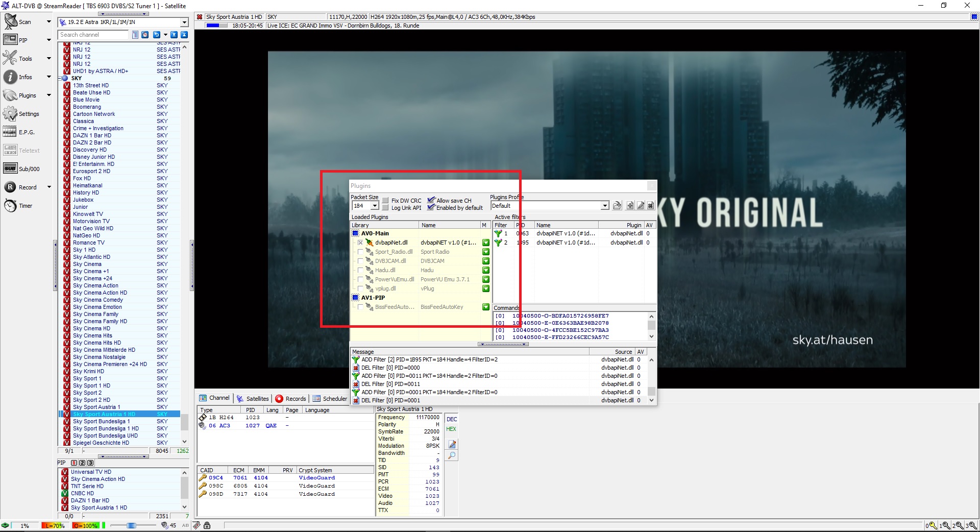This screenshot has height=532, width=980.
Task: Check the DVBJCAM.dll plugin checkbox
Action: (x=360, y=261)
